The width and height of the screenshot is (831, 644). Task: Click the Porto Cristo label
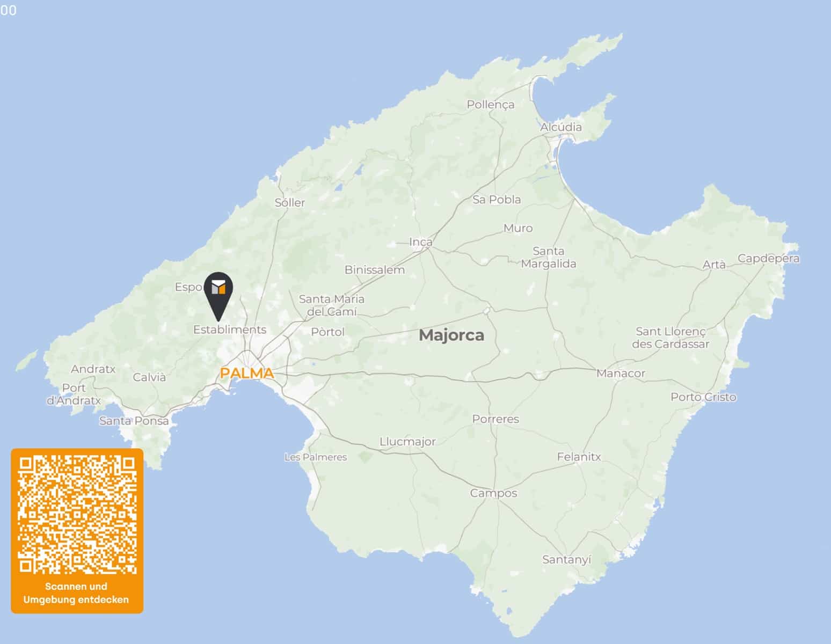[703, 397]
